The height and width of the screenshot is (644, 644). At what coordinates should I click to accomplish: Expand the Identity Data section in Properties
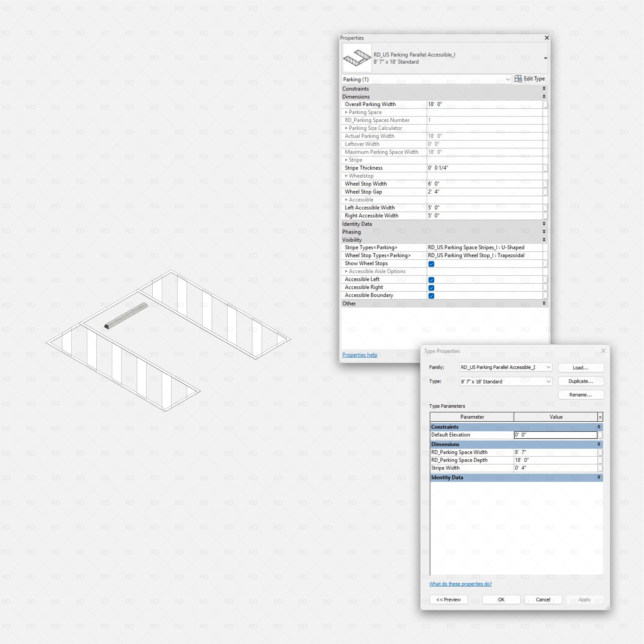tap(544, 224)
